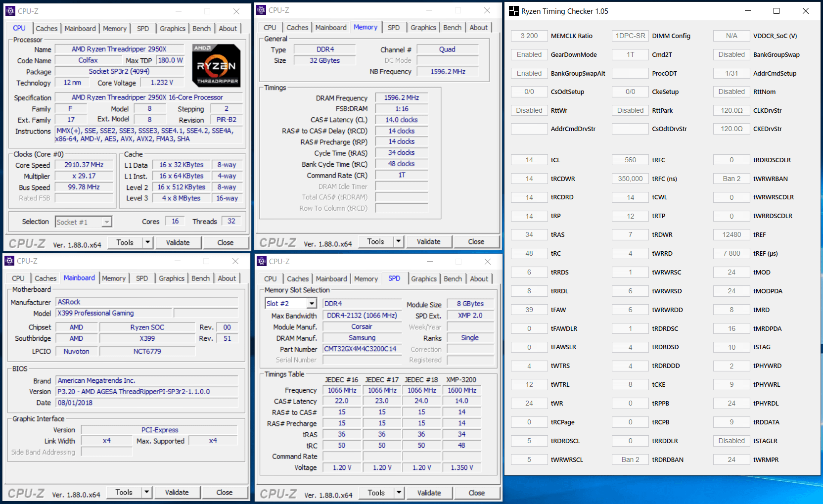The width and height of the screenshot is (823, 504).
Task: Click the CLKDrvStr 120.0Ω field
Action: (732, 110)
